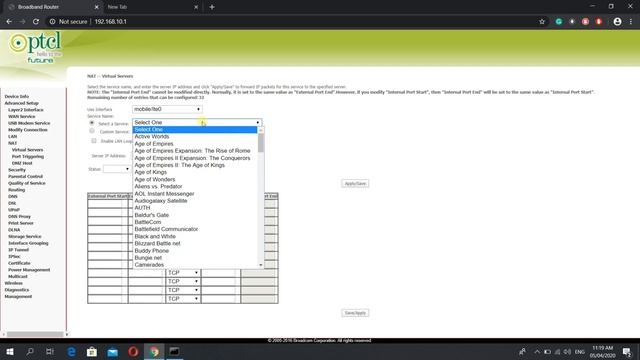Open the Chrome profile avatar
The width and height of the screenshot is (640, 360).
[617, 22]
